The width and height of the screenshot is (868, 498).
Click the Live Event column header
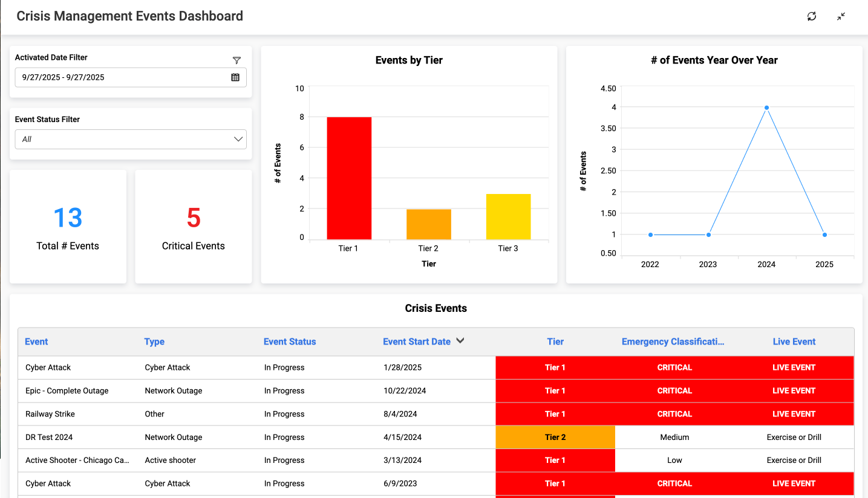(x=794, y=341)
